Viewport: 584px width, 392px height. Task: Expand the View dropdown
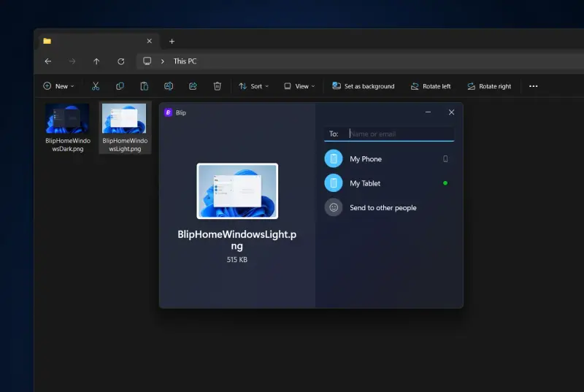[299, 86]
